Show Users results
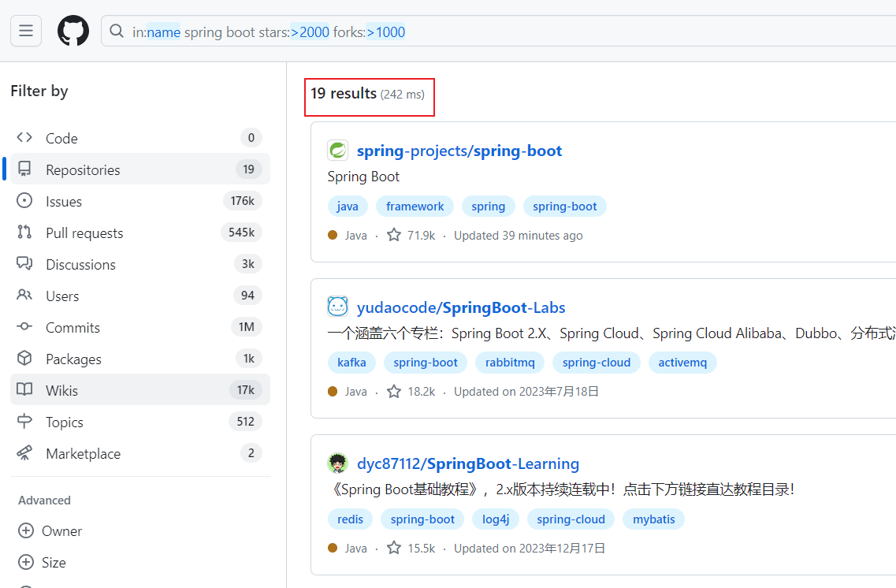Screen dimensions: 896x588 click(x=140, y=296)
